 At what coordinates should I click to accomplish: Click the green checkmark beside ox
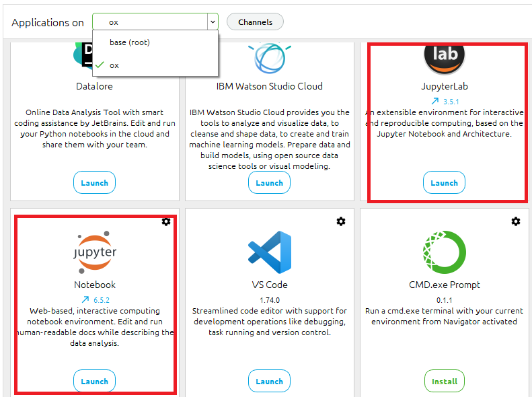click(x=100, y=65)
